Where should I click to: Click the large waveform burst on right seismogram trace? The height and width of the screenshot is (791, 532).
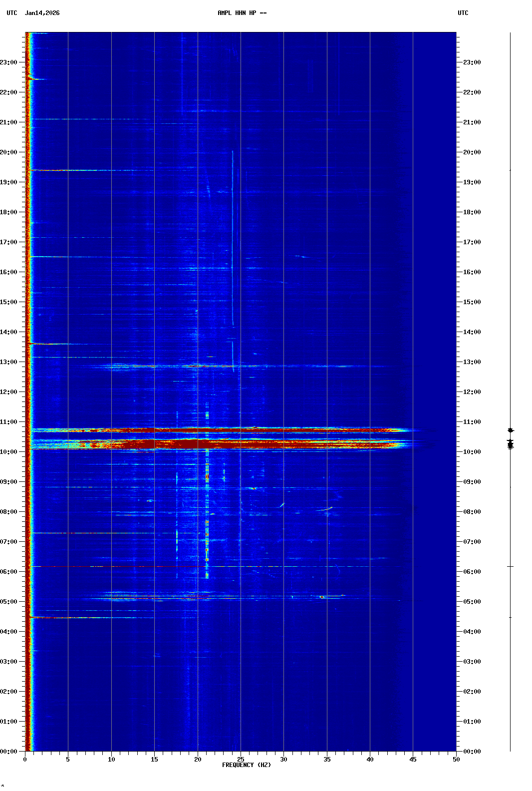click(510, 443)
